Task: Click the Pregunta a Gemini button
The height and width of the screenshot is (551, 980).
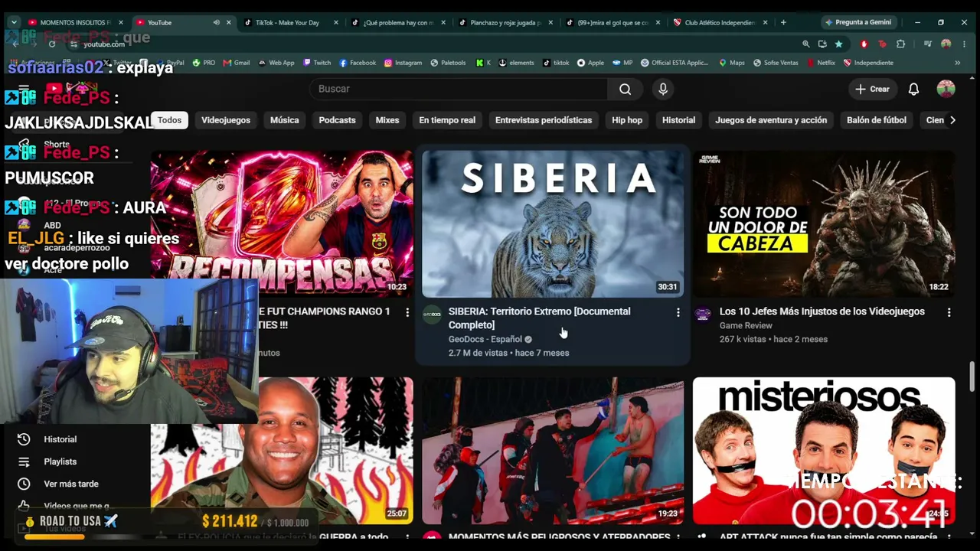Action: 857,23
